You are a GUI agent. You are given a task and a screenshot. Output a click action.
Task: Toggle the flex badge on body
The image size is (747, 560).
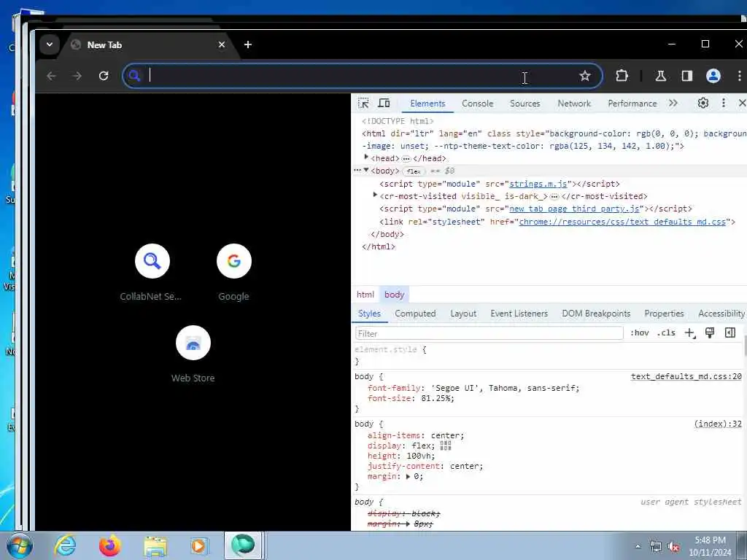tap(414, 171)
